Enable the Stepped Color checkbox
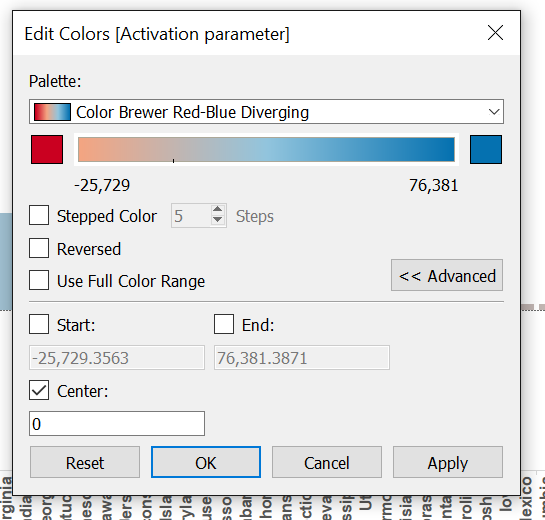Image resolution: width=545 pixels, height=520 pixels. click(x=39, y=215)
